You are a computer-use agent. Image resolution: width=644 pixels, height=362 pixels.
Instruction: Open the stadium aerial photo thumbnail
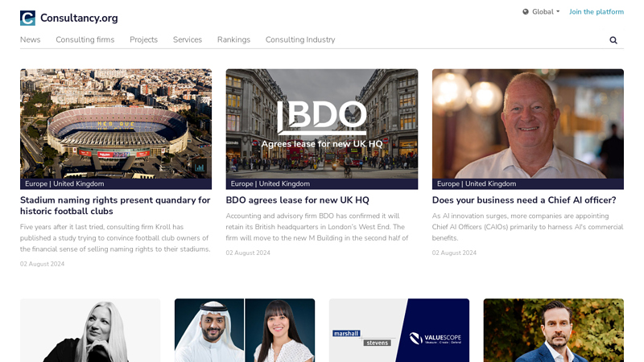116,124
